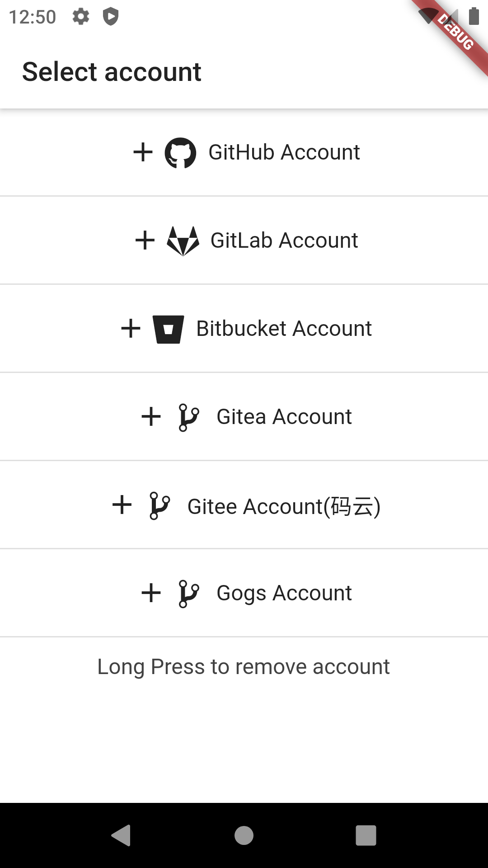The image size is (488, 868).
Task: Click the GitLab fox logo icon
Action: tap(183, 241)
